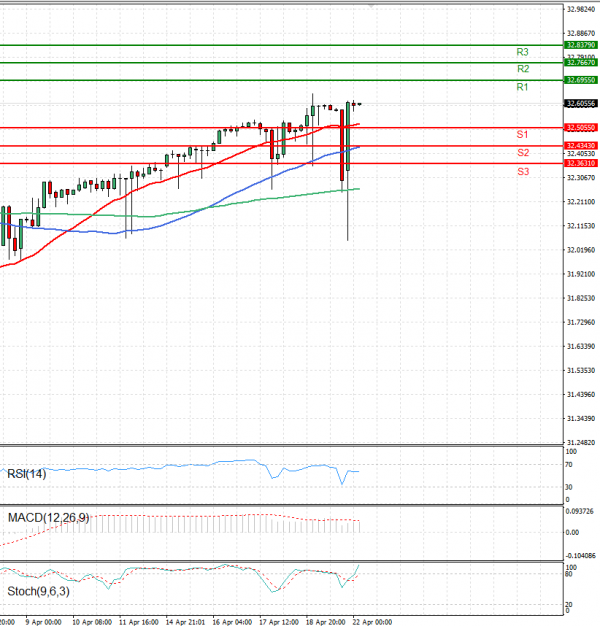Select the 32.69550 green price tag
The height and width of the screenshot is (626, 600).
[581, 80]
